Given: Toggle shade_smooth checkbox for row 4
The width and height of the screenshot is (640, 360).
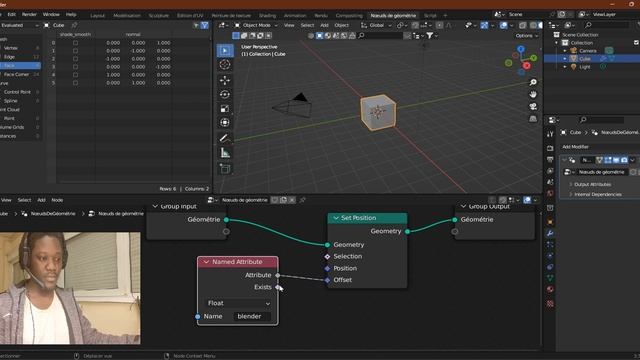Looking at the screenshot, I should click(x=75, y=75).
